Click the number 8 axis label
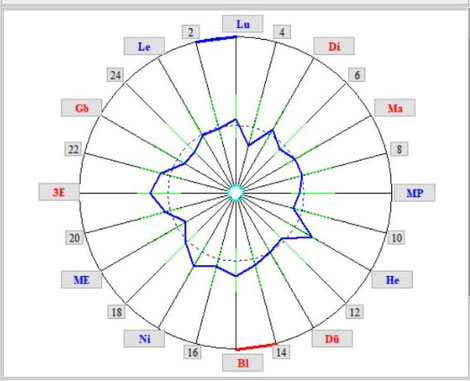This screenshot has height=381, width=470. click(399, 149)
